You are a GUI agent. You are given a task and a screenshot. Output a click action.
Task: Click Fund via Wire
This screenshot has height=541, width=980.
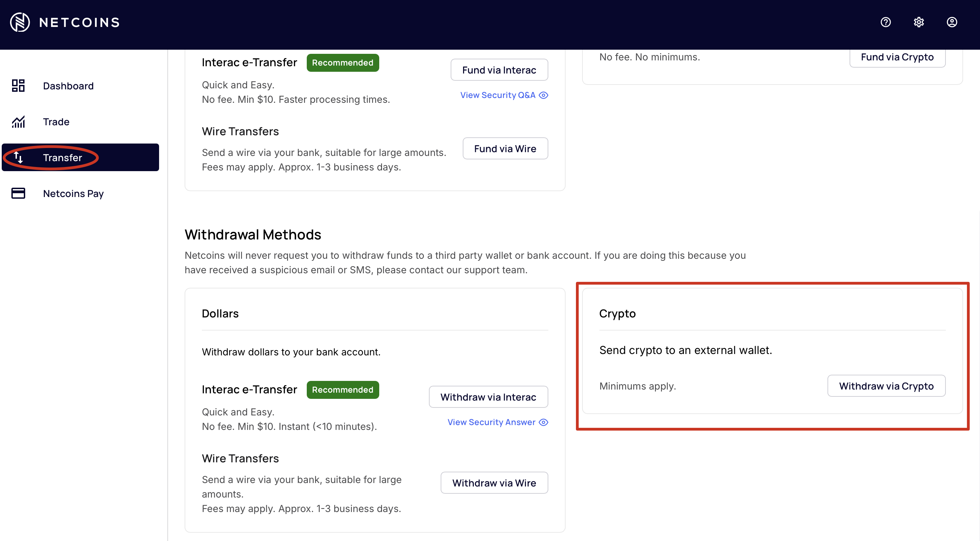pyautogui.click(x=505, y=148)
